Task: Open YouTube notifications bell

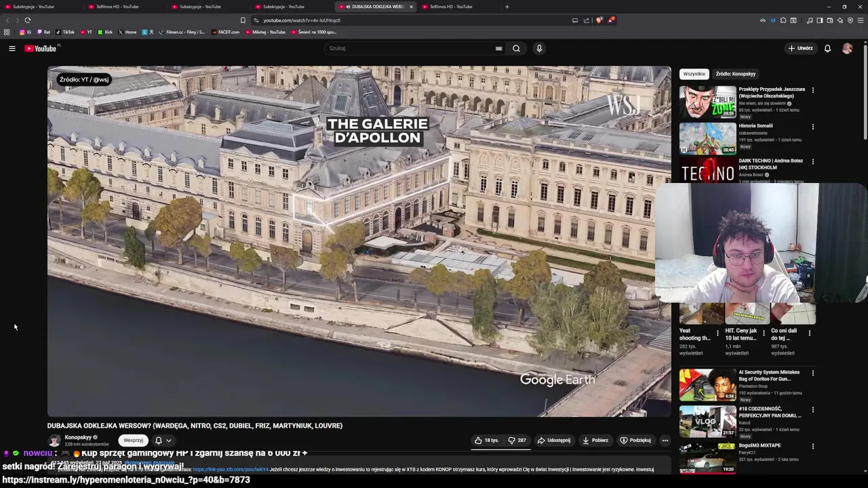Action: click(x=827, y=48)
